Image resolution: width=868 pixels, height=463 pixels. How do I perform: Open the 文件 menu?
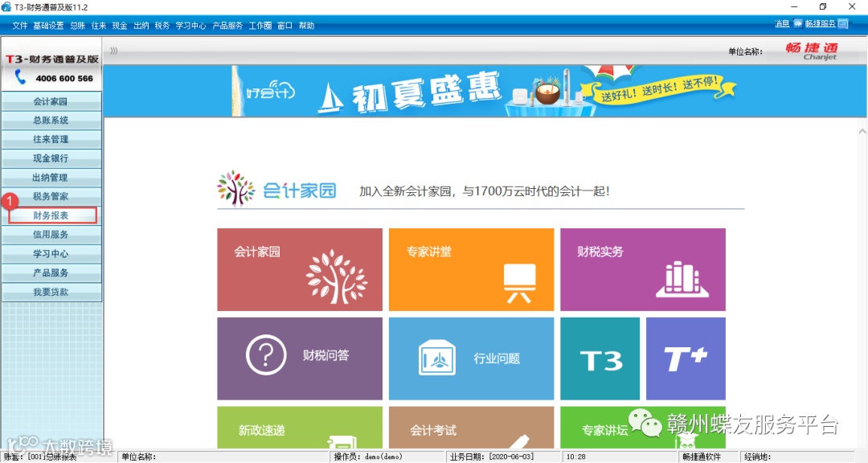click(x=20, y=26)
